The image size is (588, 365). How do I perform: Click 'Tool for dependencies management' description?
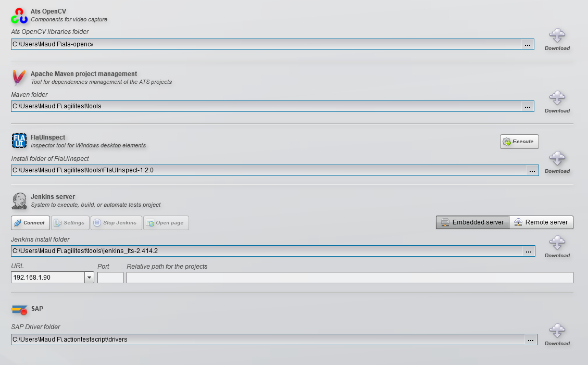pyautogui.click(x=101, y=82)
